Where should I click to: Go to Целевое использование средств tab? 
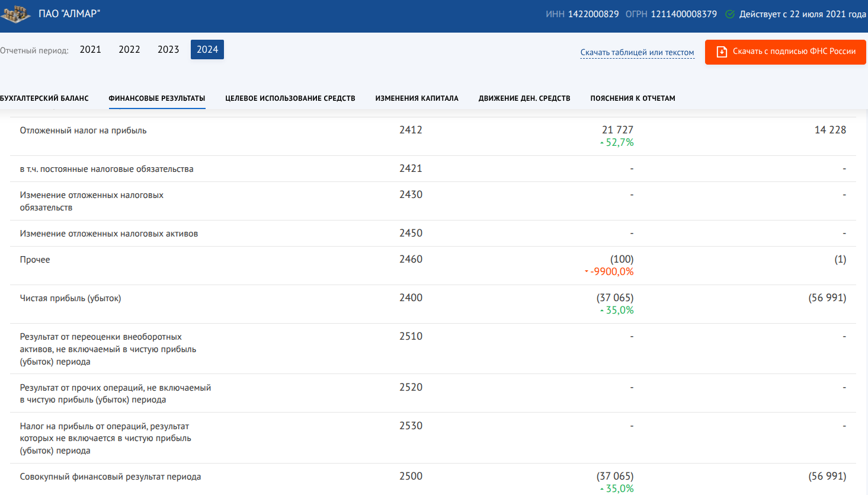click(290, 98)
